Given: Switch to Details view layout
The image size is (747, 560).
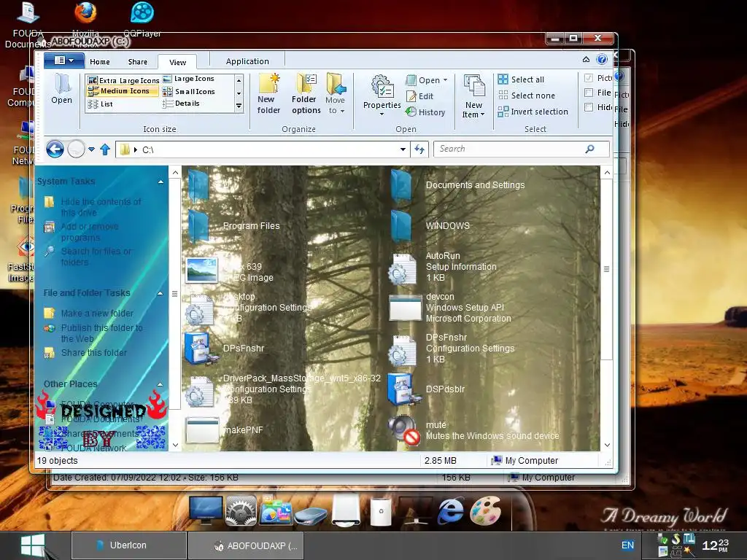Looking at the screenshot, I should 181,104.
